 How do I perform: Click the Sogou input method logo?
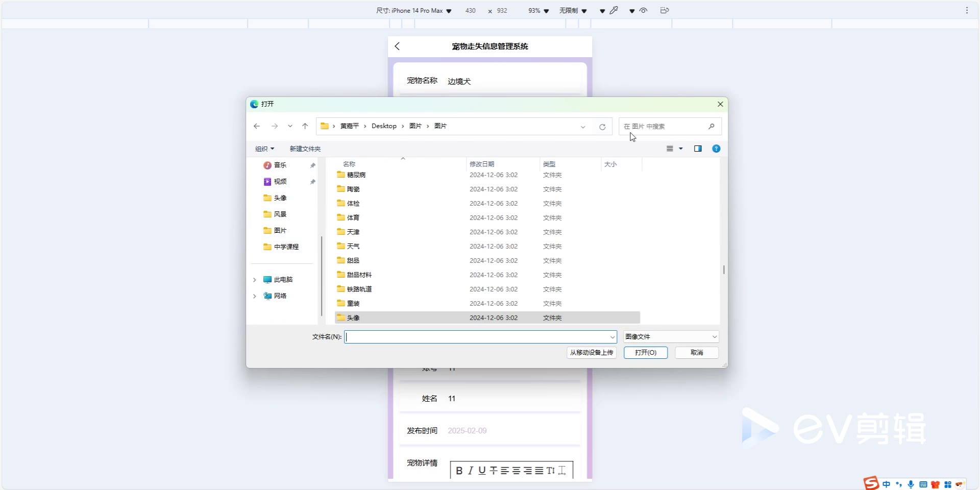(871, 483)
